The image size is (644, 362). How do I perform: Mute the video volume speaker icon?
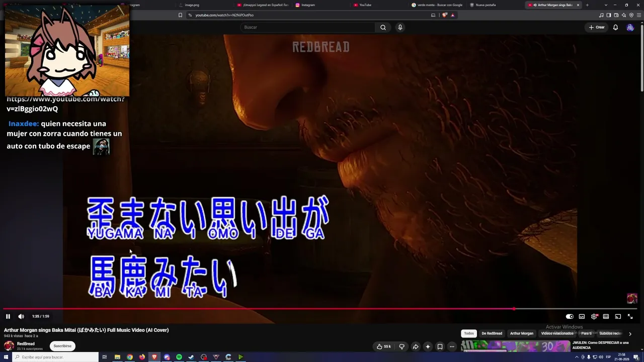click(21, 316)
